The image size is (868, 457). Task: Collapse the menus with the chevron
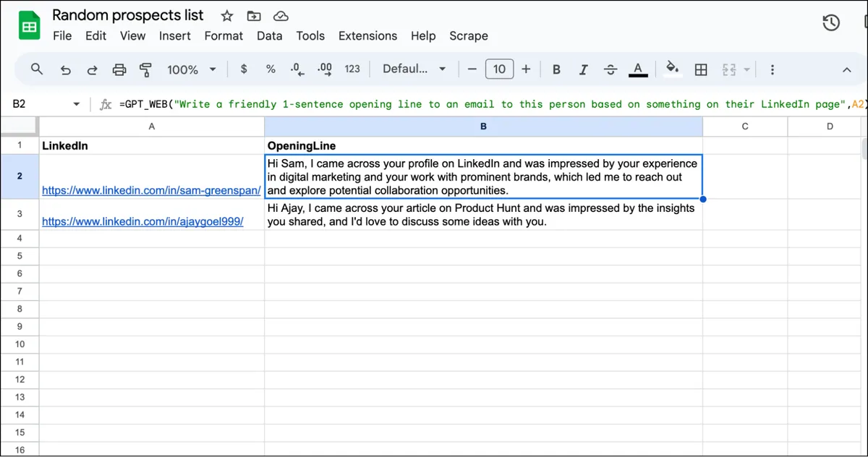(846, 70)
